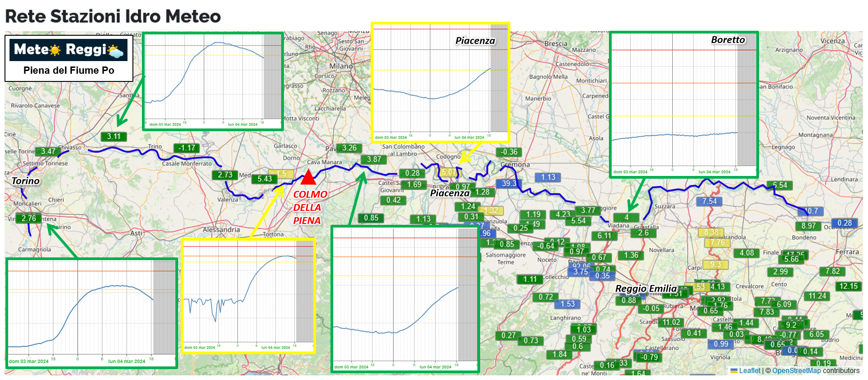The height and width of the screenshot is (380, 868).
Task: Select the 2.73 green station marker
Action: pyautogui.click(x=225, y=175)
